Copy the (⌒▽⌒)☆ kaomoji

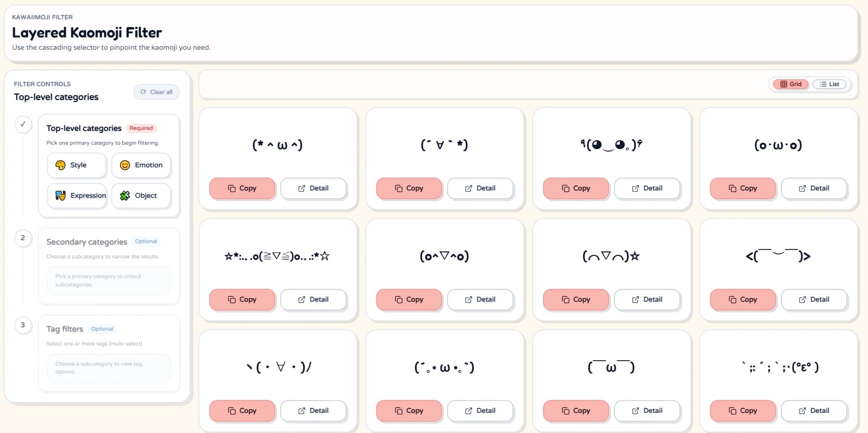[x=576, y=300]
